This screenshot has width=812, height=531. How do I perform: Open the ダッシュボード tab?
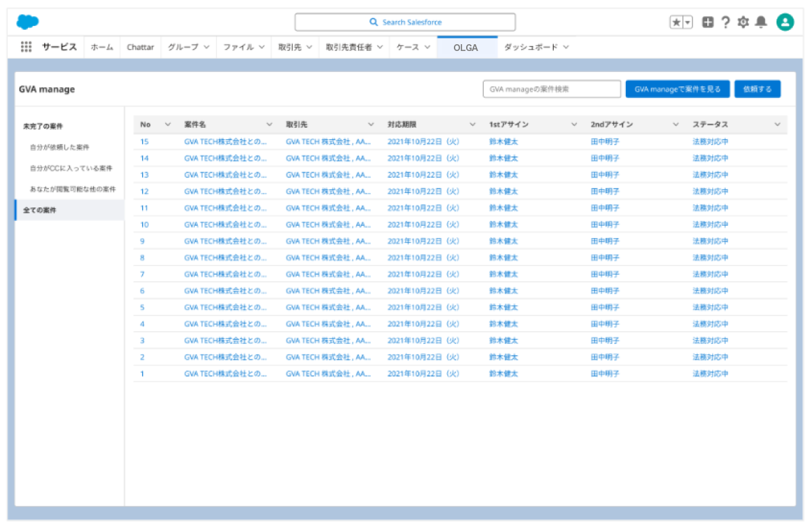point(537,47)
